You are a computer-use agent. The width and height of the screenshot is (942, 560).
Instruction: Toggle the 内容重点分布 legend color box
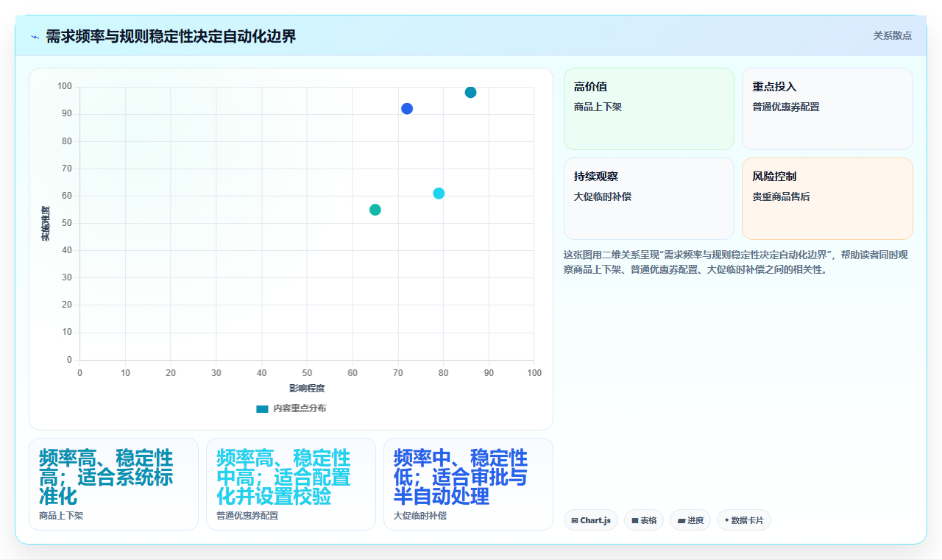262,408
